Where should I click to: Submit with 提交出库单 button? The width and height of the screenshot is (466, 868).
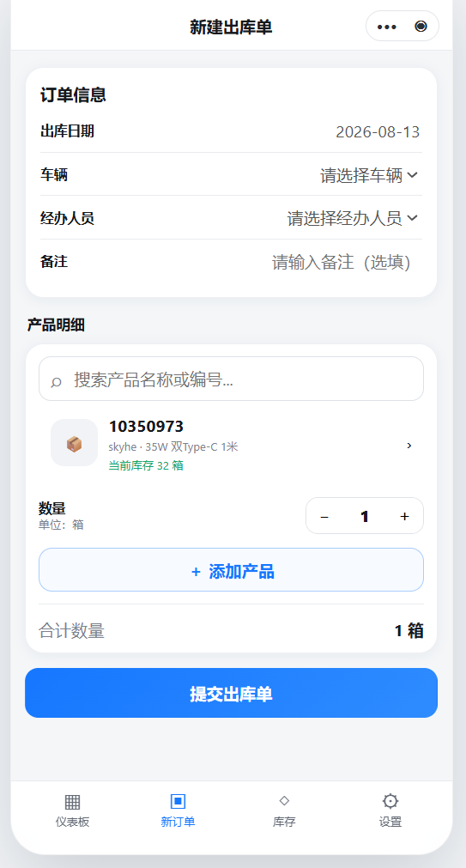(x=232, y=693)
